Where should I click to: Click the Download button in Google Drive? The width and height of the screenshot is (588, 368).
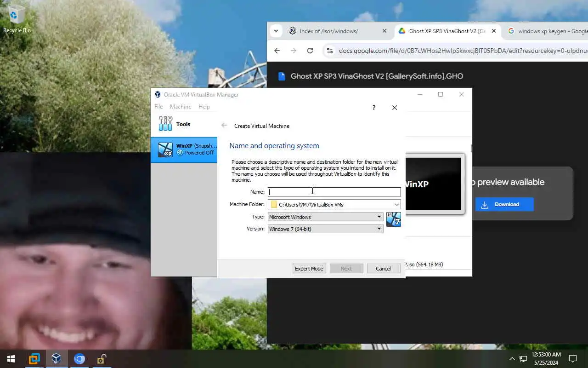504,204
